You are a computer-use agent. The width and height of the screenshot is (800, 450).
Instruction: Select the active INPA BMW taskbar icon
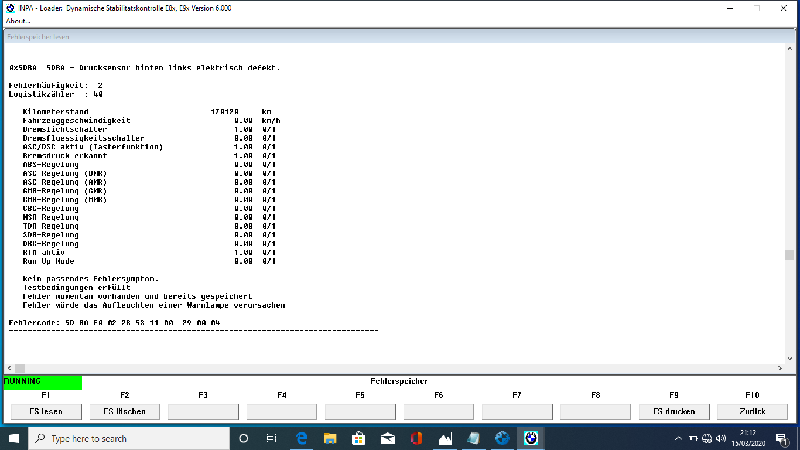click(531, 438)
